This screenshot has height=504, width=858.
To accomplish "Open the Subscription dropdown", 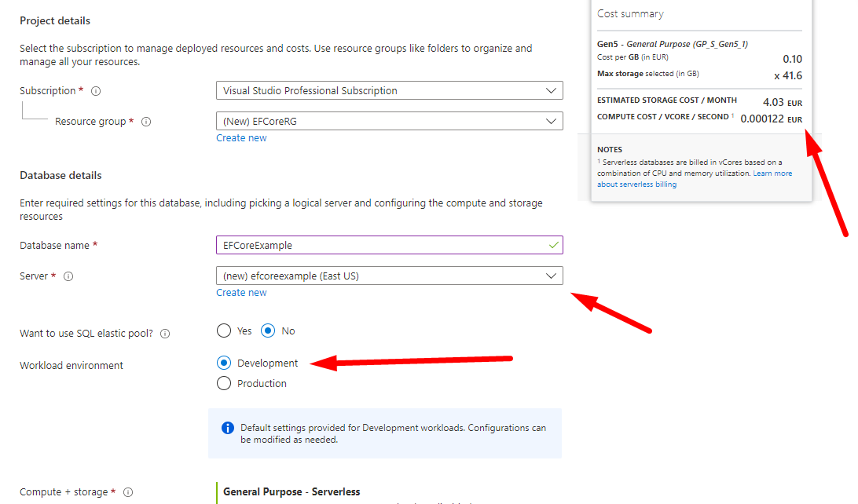I will point(389,90).
